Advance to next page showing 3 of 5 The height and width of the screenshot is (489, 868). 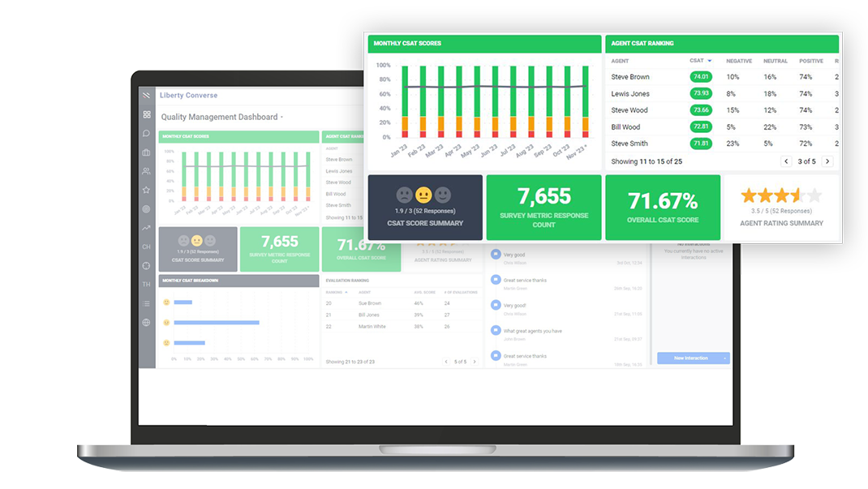coord(827,161)
